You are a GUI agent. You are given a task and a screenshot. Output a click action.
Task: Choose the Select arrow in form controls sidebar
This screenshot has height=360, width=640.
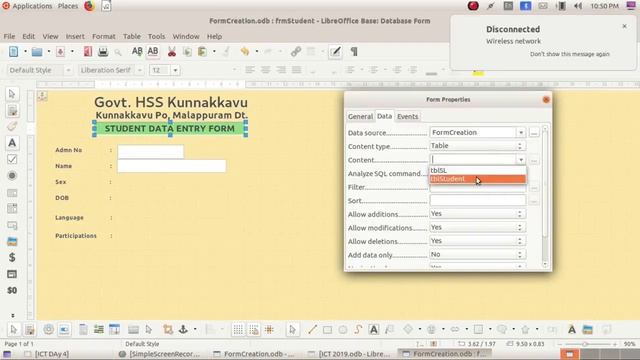pyautogui.click(x=12, y=94)
